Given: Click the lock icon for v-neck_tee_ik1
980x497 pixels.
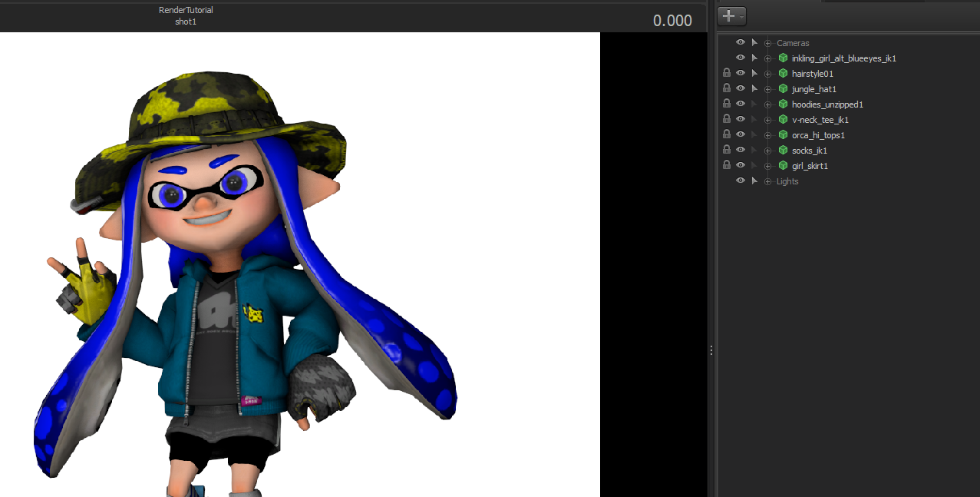Looking at the screenshot, I should click(727, 119).
